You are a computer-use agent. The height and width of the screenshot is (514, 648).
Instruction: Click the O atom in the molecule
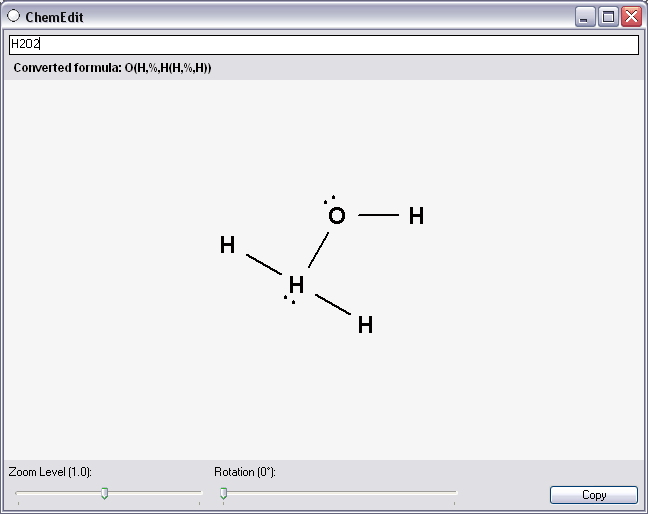(337, 215)
